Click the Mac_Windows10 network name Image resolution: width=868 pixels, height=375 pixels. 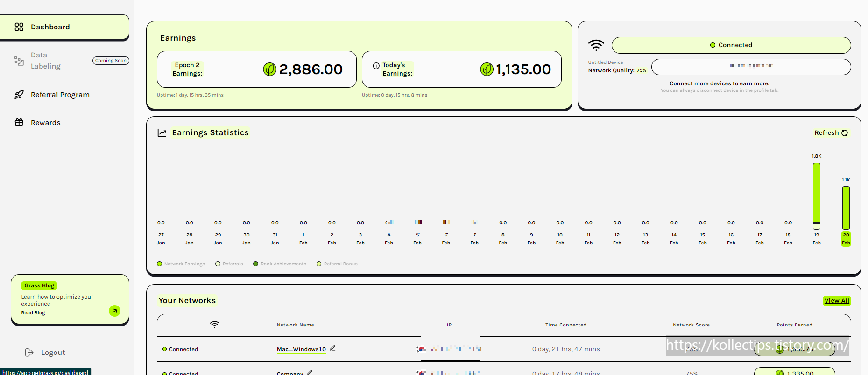coord(301,349)
